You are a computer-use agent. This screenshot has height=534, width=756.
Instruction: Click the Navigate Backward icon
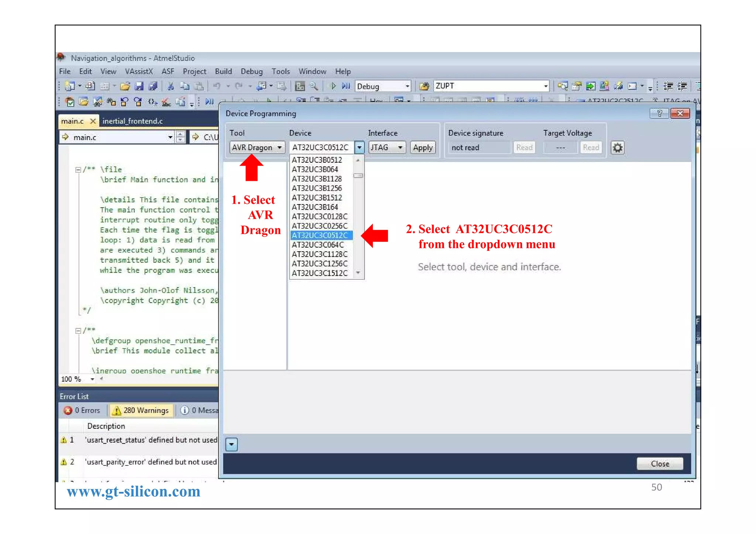coord(261,86)
